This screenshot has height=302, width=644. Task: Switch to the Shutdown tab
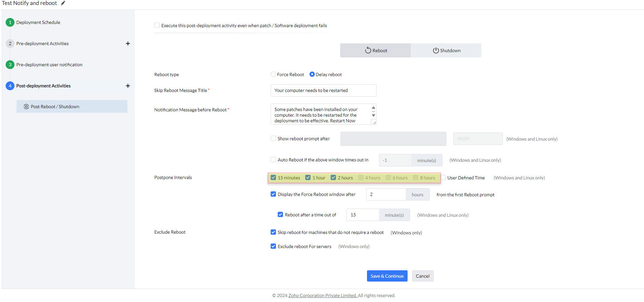coord(446,50)
